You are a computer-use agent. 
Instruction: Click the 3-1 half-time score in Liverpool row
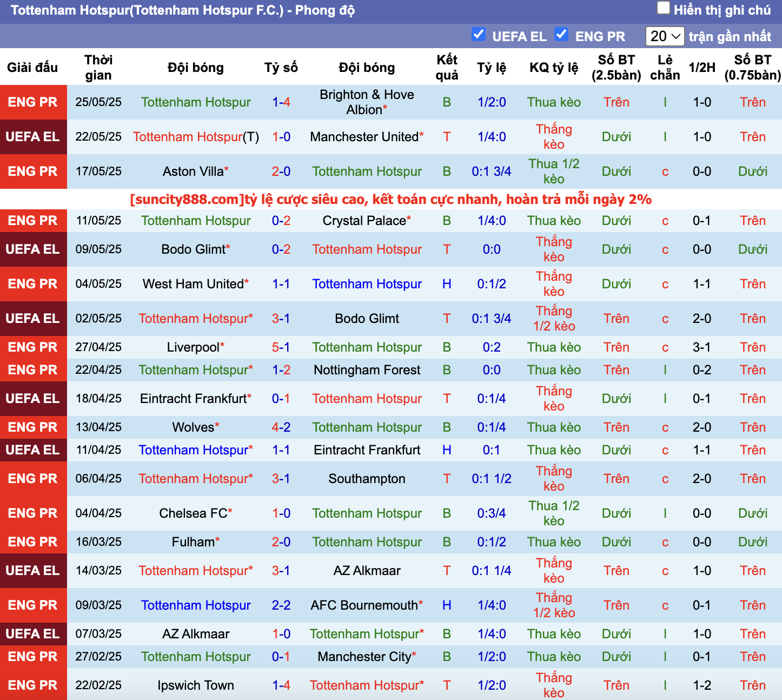tap(702, 347)
